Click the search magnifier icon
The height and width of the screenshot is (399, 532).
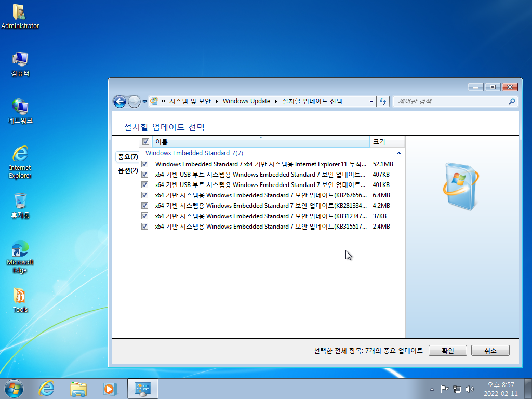pyautogui.click(x=512, y=101)
